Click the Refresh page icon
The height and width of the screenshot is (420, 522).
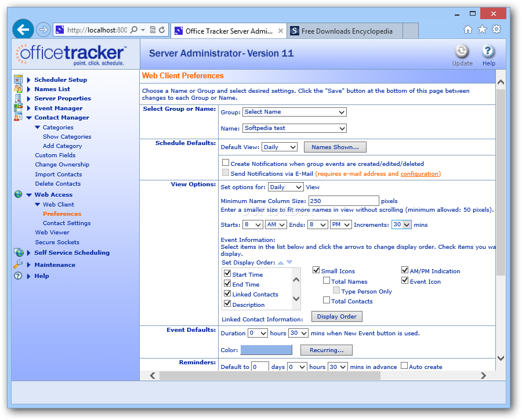(x=162, y=30)
